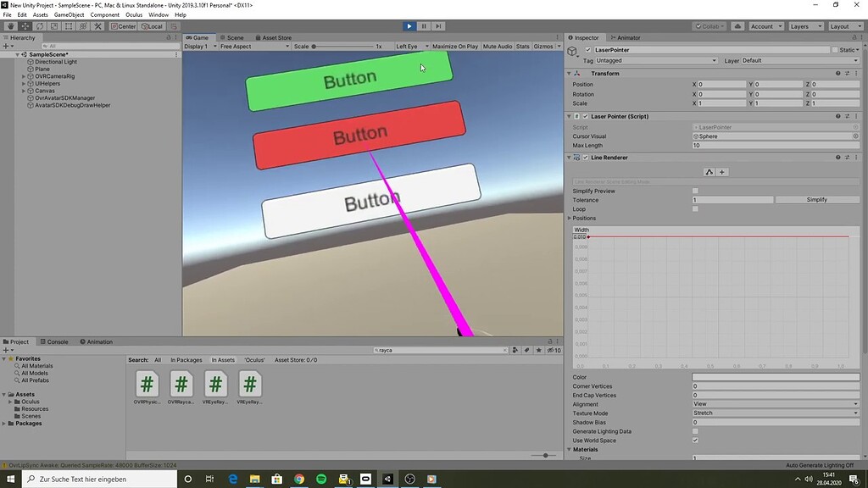The height and width of the screenshot is (488, 868).
Task: Activate the Move tool
Action: pos(25,26)
